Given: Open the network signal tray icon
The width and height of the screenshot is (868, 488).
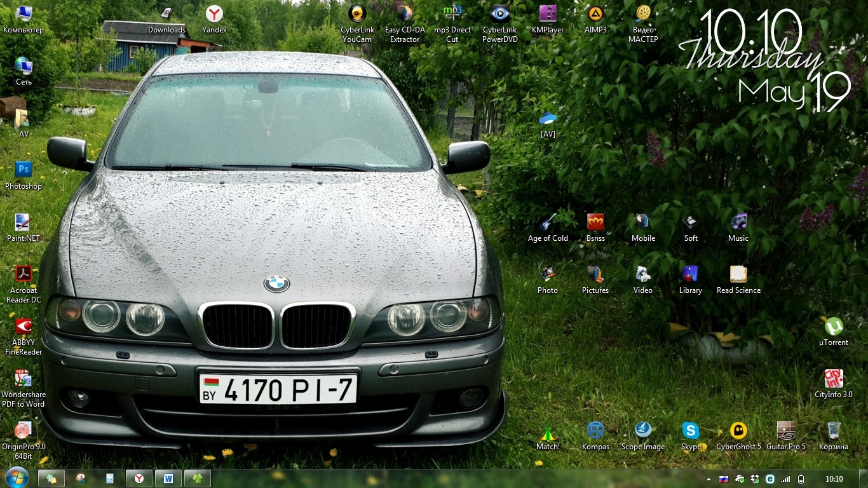Looking at the screenshot, I should [x=785, y=479].
